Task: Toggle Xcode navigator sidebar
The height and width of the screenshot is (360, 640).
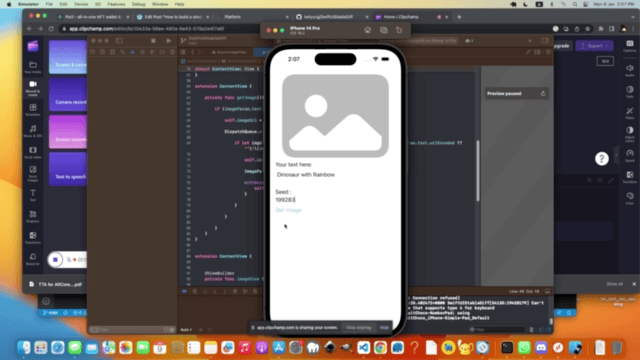Action: click(x=119, y=41)
